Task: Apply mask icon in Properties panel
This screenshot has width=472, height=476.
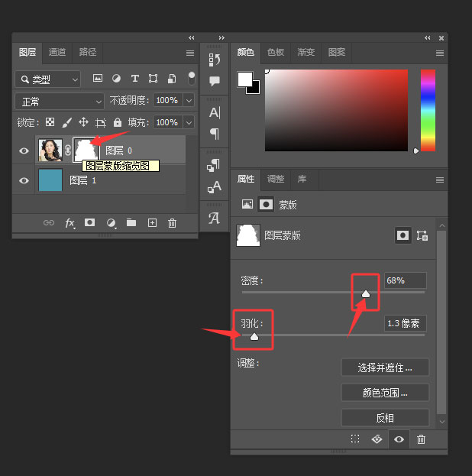Action: click(377, 439)
